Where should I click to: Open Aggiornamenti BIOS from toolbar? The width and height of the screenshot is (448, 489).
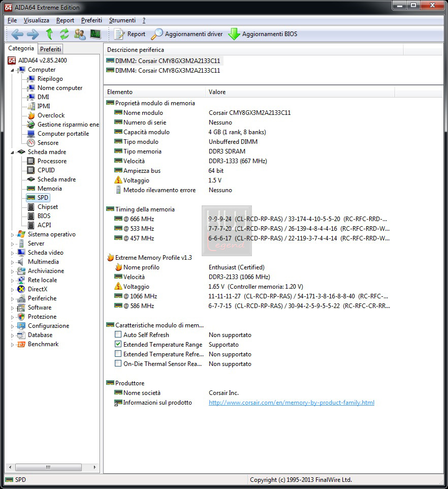pyautogui.click(x=263, y=34)
